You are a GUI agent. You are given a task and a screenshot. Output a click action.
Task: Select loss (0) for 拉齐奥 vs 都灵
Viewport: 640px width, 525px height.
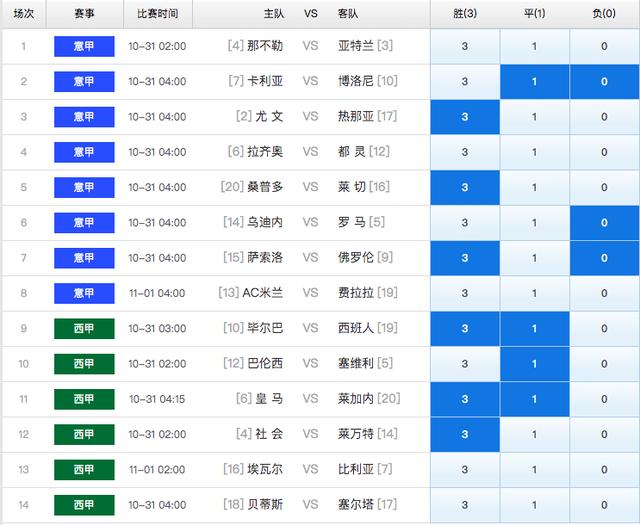pos(604,152)
